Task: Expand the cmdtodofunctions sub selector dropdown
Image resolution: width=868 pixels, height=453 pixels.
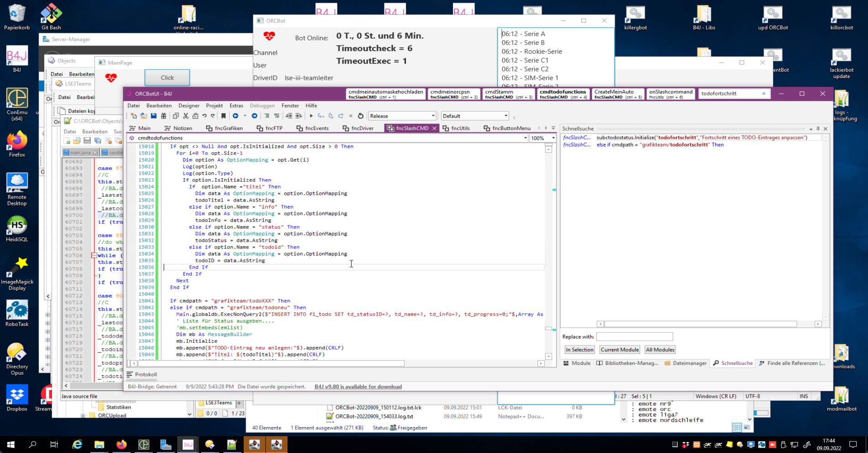Action: click(x=525, y=138)
